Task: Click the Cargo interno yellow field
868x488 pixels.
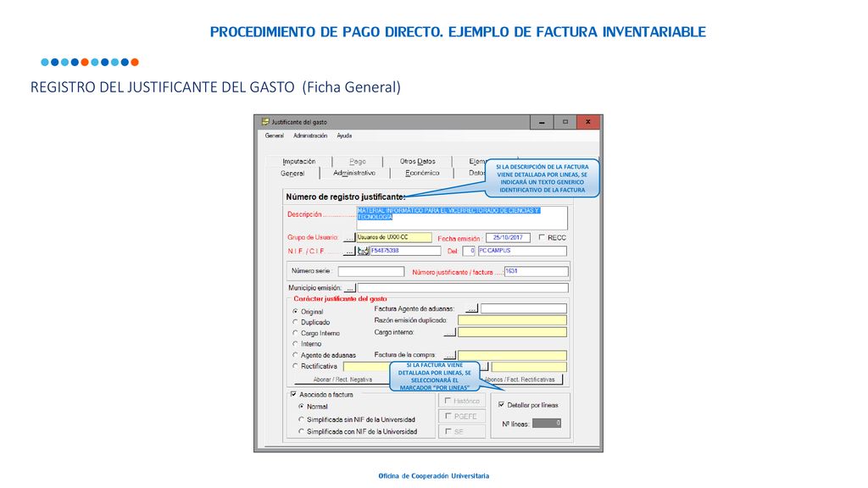Action: tap(513, 332)
